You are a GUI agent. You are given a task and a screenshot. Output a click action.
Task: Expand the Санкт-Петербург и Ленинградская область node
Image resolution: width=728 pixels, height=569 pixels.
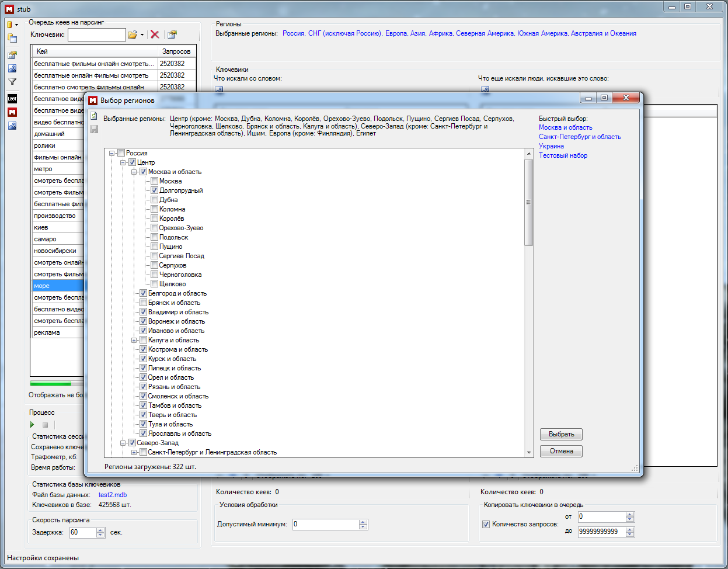click(134, 452)
